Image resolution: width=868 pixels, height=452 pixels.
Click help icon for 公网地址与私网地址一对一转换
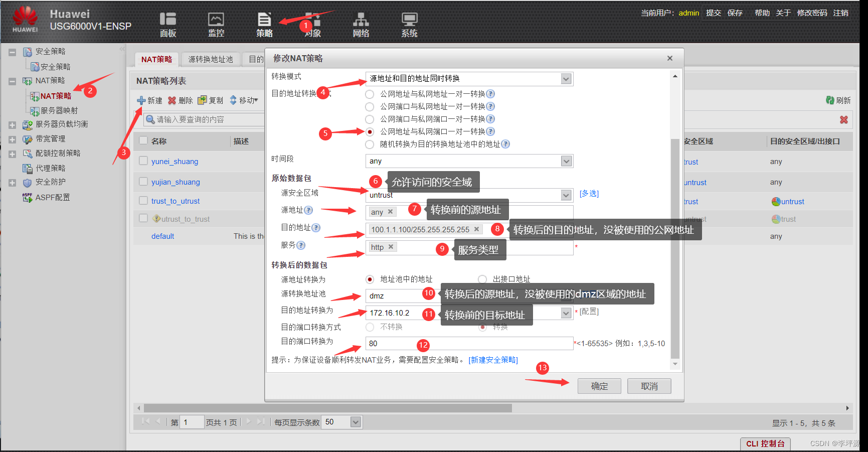pos(490,94)
